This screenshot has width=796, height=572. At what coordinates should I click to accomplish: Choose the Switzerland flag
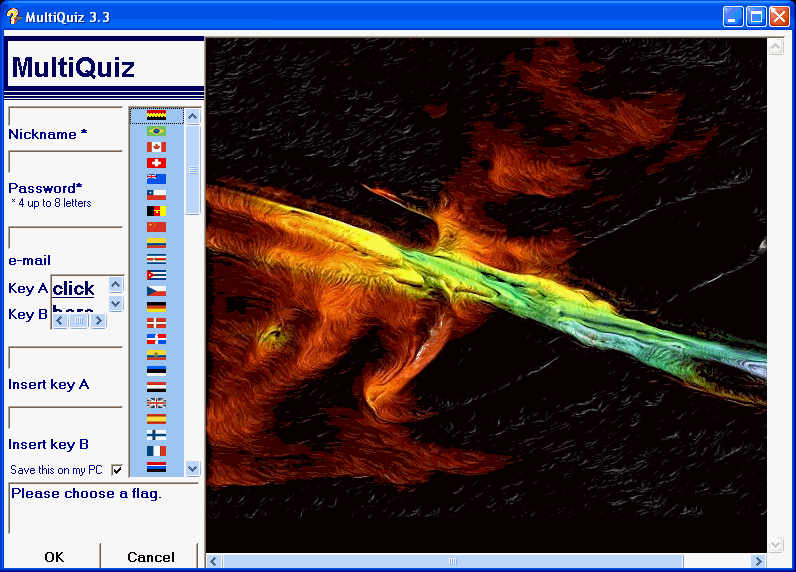coord(156,163)
